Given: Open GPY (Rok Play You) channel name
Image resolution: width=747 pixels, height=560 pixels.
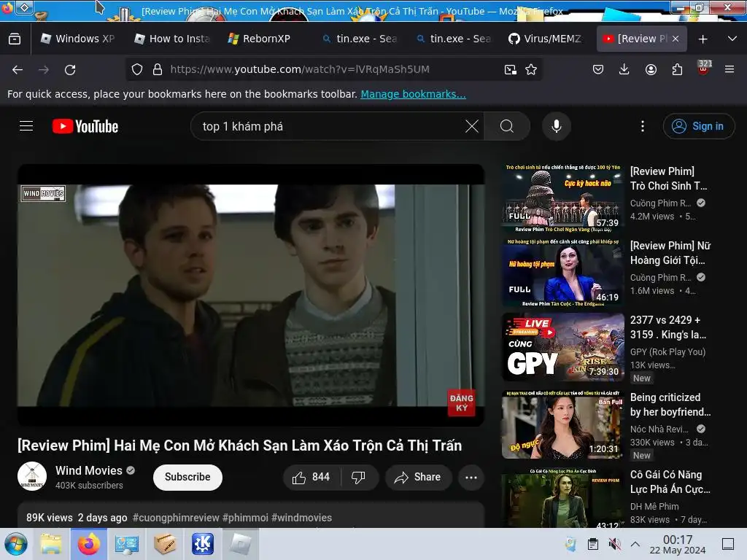Looking at the screenshot, I should [x=667, y=352].
